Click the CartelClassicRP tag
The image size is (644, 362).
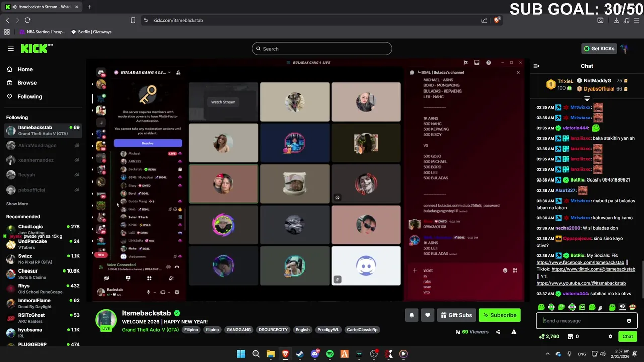[362, 330]
